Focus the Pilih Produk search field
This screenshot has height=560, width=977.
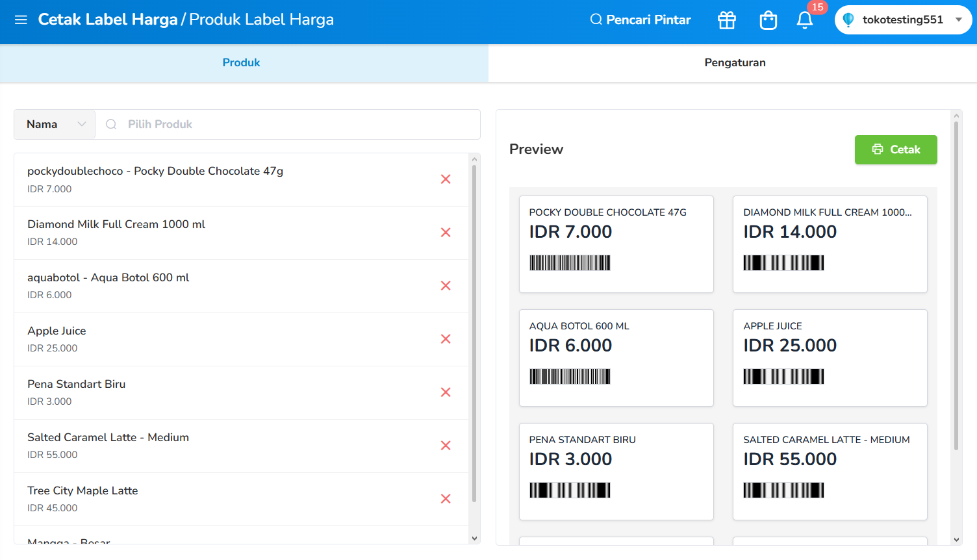coord(288,124)
